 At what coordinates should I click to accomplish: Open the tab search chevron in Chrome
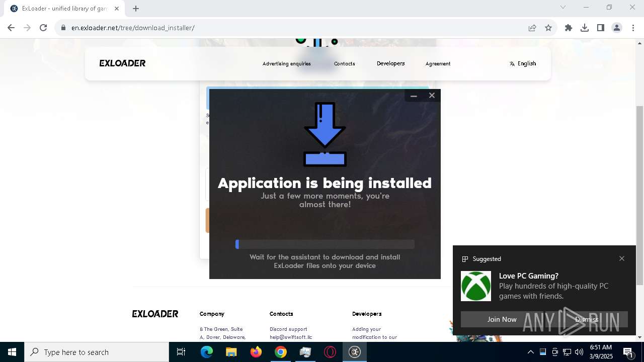563,7
